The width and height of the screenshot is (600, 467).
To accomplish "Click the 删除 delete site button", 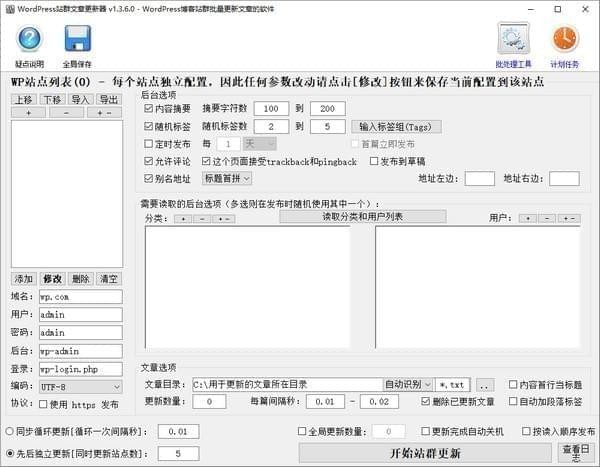I will point(80,279).
